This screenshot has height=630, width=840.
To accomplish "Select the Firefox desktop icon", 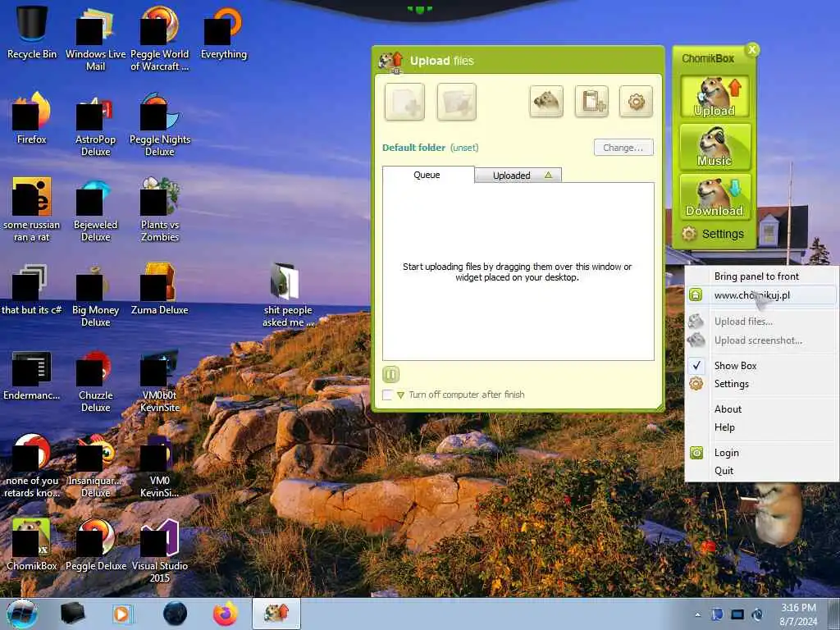I will (32, 118).
